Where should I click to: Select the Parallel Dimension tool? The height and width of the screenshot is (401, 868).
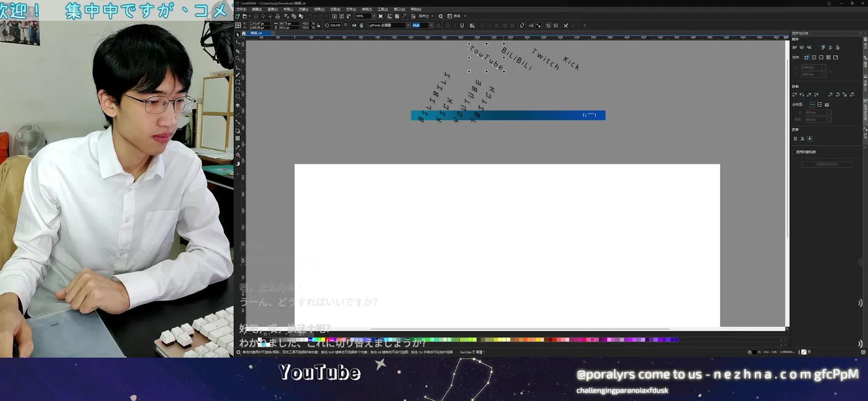point(238,114)
